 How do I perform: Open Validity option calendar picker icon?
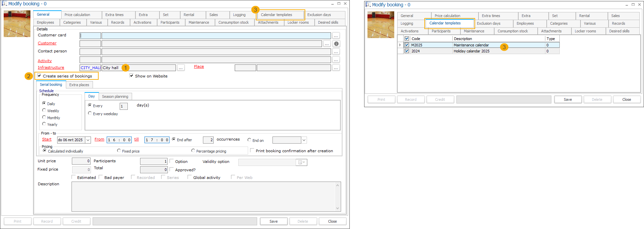click(x=301, y=162)
